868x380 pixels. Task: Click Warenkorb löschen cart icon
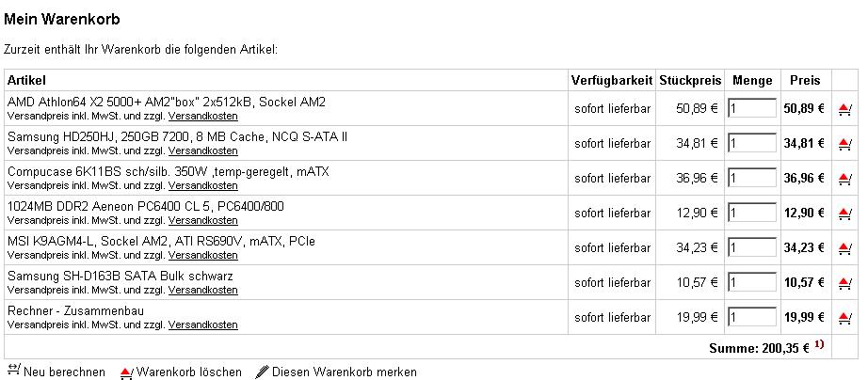click(x=126, y=372)
